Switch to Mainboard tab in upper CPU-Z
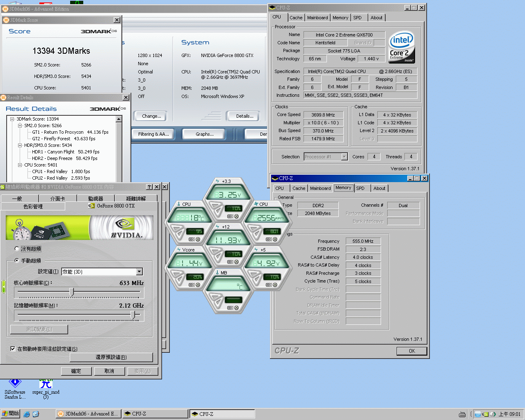The height and width of the screenshot is (420, 525). (317, 18)
